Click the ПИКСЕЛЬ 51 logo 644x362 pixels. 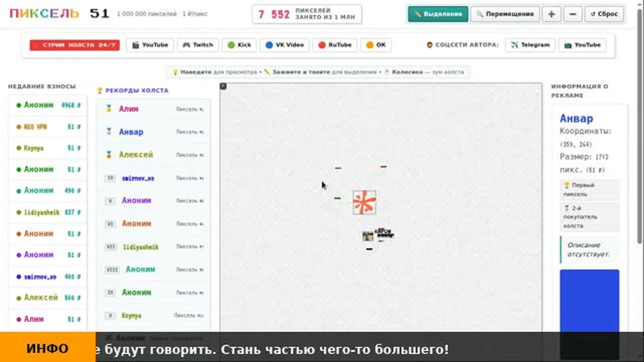click(59, 14)
